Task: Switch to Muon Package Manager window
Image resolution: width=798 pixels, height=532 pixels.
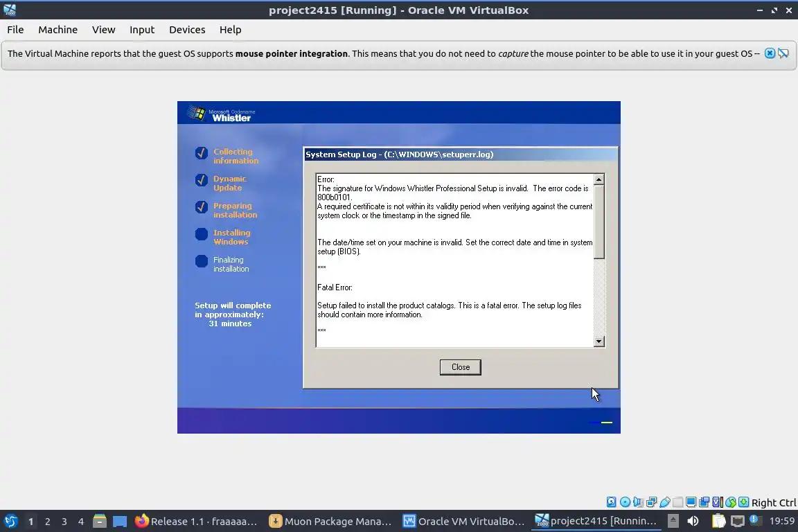Action: point(330,521)
